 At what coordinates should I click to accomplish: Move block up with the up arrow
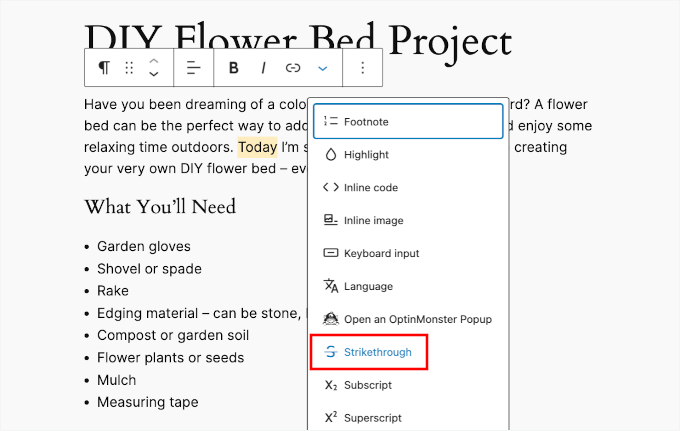[x=154, y=61]
